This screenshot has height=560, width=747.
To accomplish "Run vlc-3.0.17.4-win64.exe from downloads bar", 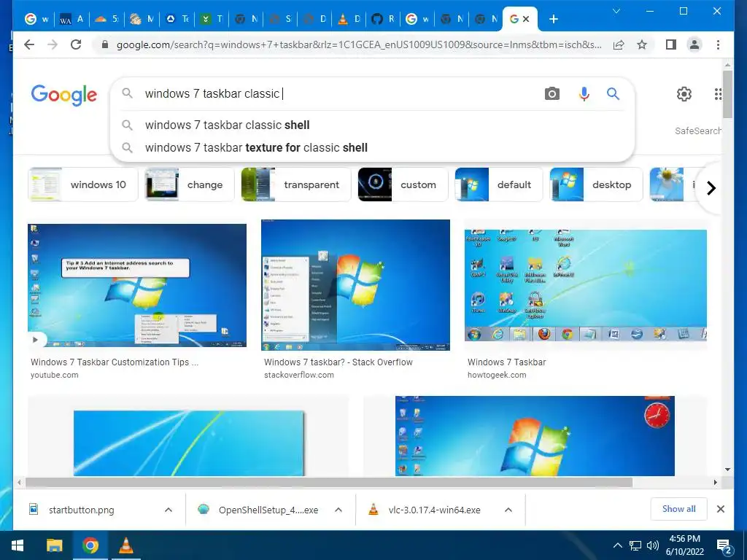I will [x=435, y=510].
